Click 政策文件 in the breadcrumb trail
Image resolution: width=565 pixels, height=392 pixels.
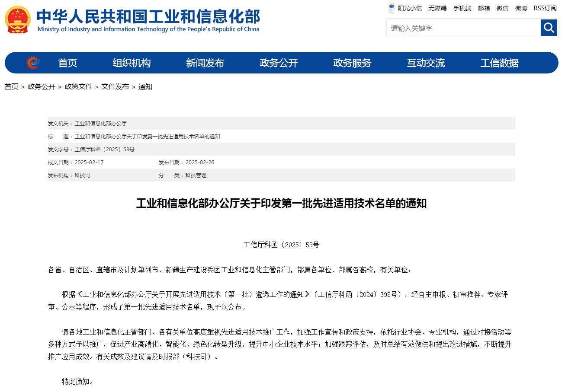78,86
